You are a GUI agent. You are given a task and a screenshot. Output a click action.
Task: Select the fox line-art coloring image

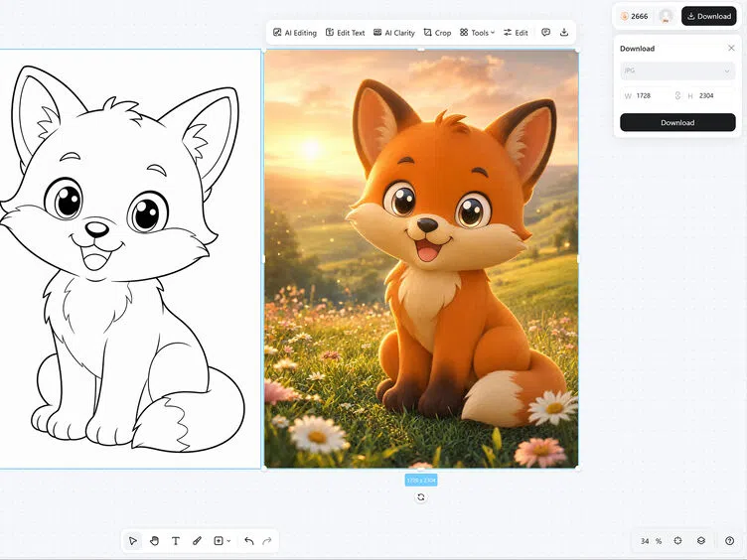click(130, 258)
